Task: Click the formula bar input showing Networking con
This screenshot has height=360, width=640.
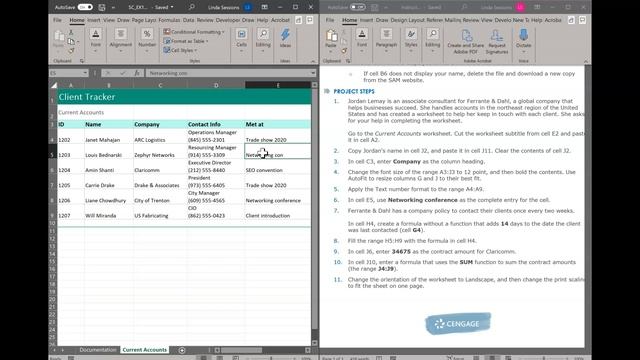Action: (x=228, y=73)
